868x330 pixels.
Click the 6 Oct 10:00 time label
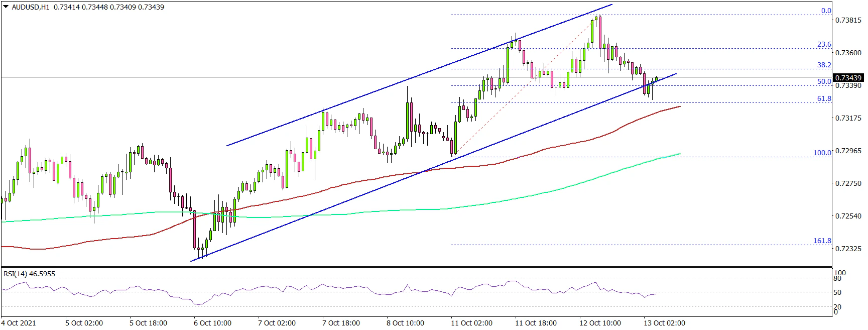pos(212,322)
